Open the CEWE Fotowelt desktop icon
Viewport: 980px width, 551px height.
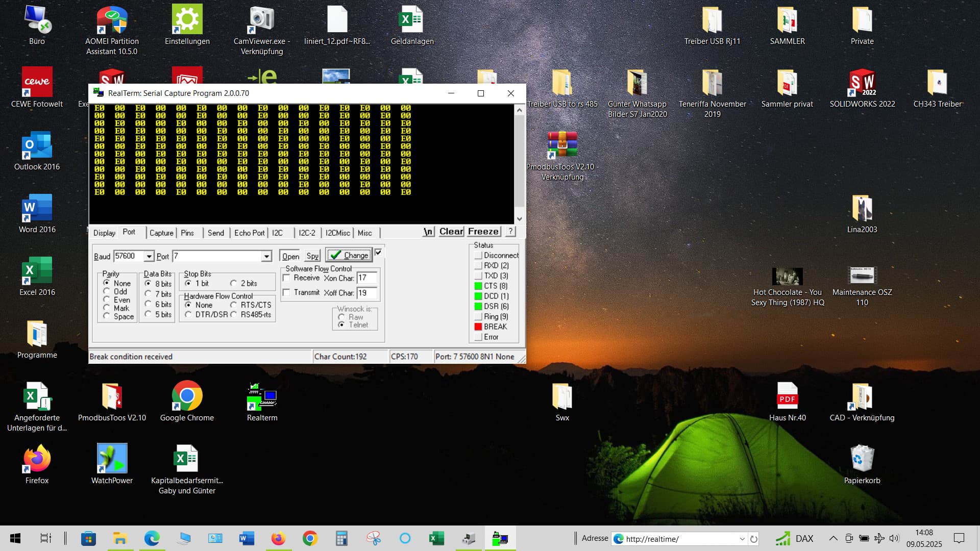coord(37,87)
